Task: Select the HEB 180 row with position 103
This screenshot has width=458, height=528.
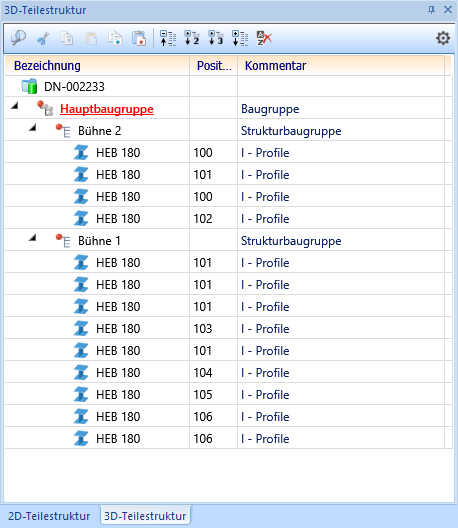Action: [x=225, y=329]
